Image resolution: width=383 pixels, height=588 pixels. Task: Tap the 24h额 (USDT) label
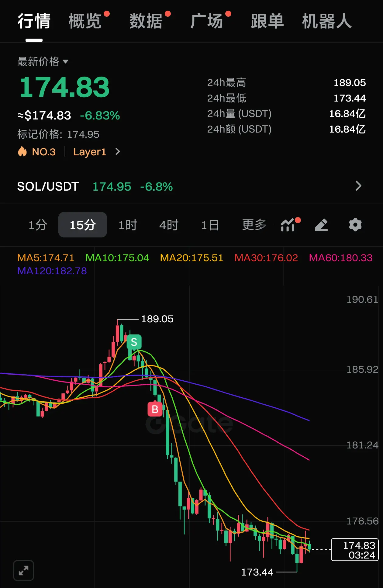[240, 129]
